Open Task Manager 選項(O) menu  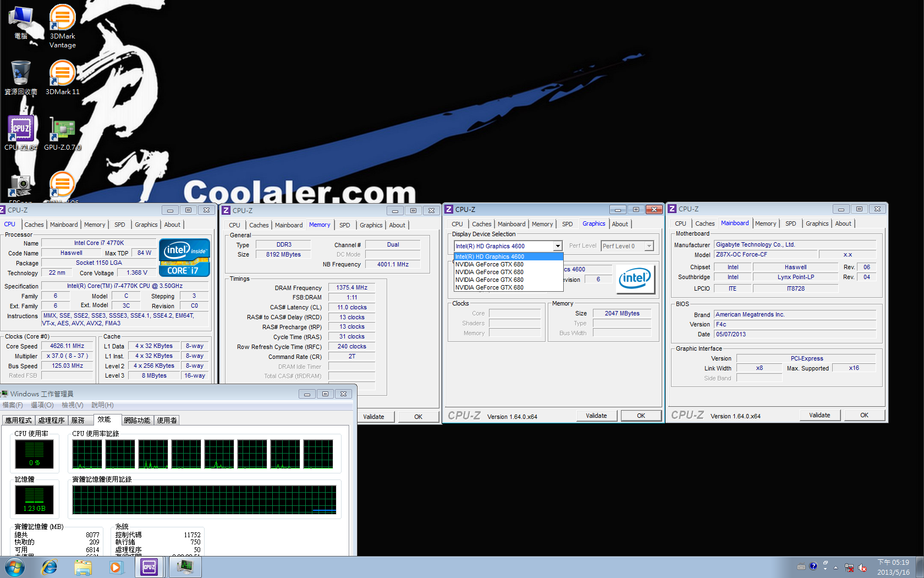tap(42, 405)
